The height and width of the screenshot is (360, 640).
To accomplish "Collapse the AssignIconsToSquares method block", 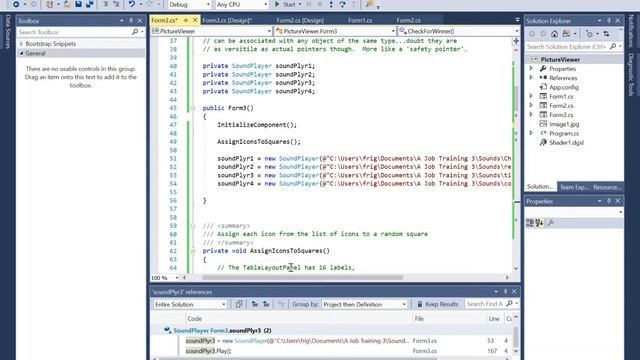I will [193, 251].
